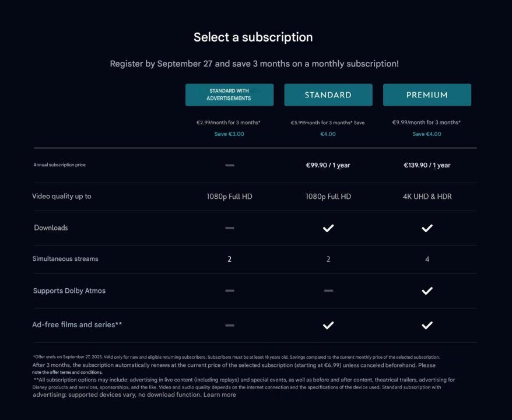512x420 pixels.
Task: Click the Premium Dolby Atmos checkmark
Action: coord(427,290)
